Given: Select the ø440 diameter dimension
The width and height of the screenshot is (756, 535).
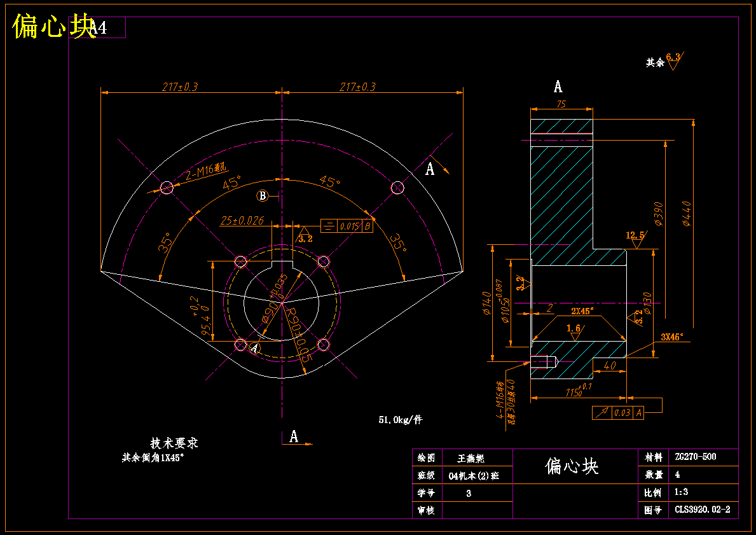Looking at the screenshot, I should coord(685,214).
